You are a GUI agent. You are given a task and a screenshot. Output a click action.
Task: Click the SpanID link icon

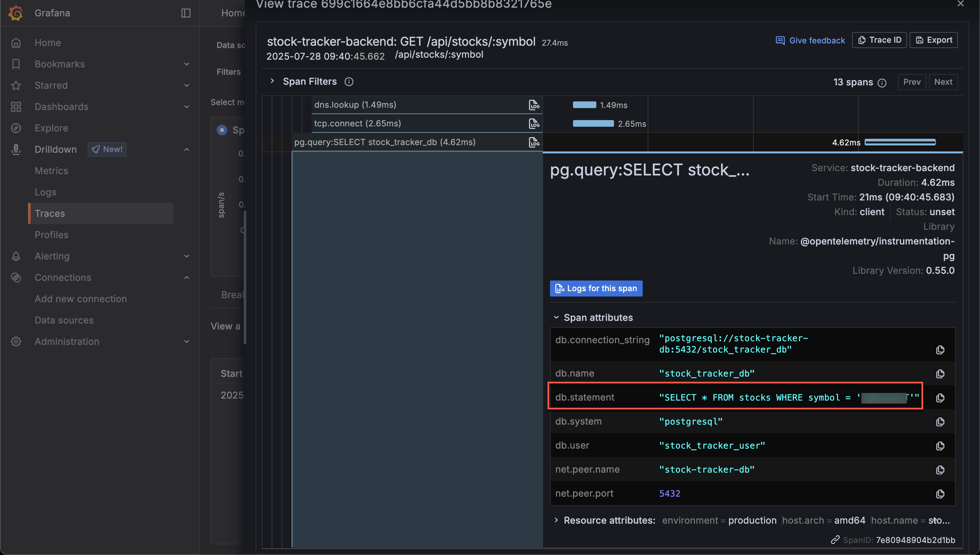[x=835, y=540]
